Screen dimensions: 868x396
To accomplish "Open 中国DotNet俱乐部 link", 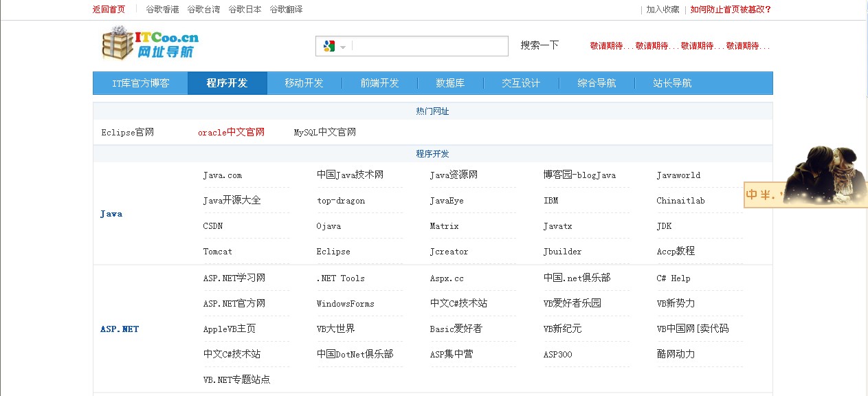I will coord(355,354).
